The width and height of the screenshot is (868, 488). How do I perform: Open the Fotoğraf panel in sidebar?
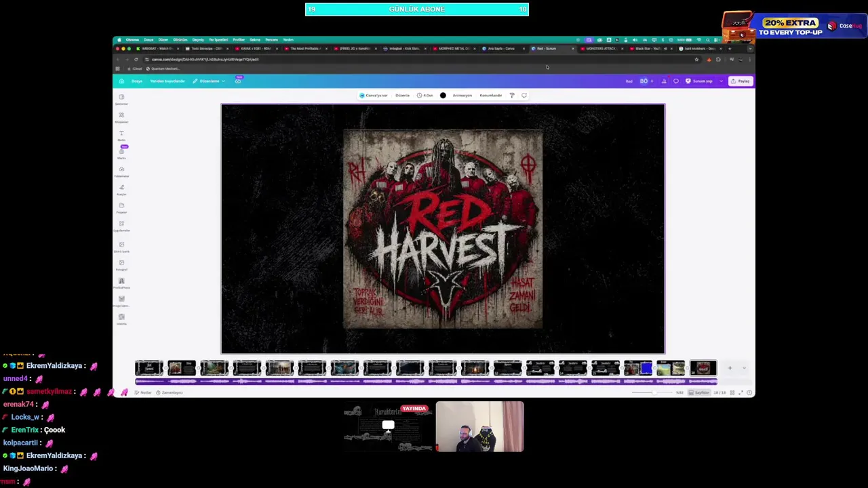(x=121, y=264)
